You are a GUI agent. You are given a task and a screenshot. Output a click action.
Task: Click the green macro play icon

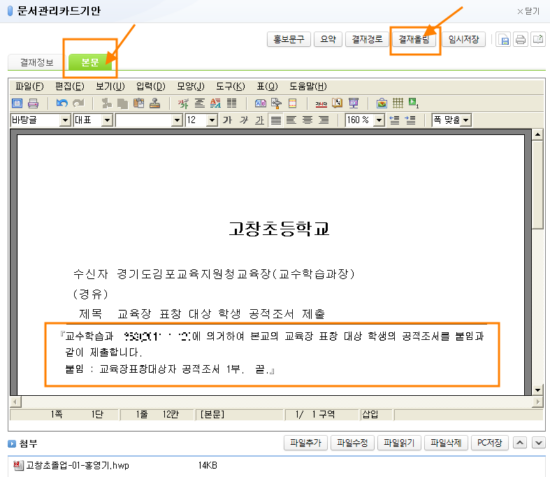pos(414,103)
